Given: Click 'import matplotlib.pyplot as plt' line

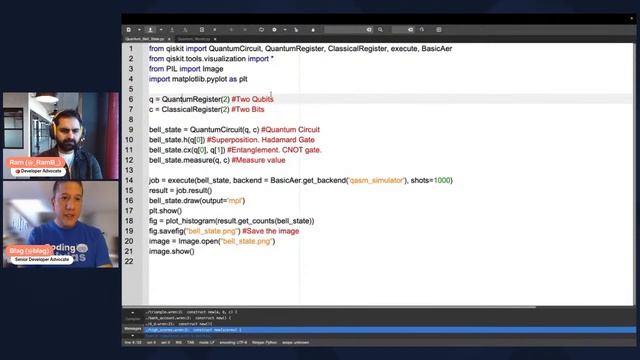Looking at the screenshot, I should [x=198, y=79].
